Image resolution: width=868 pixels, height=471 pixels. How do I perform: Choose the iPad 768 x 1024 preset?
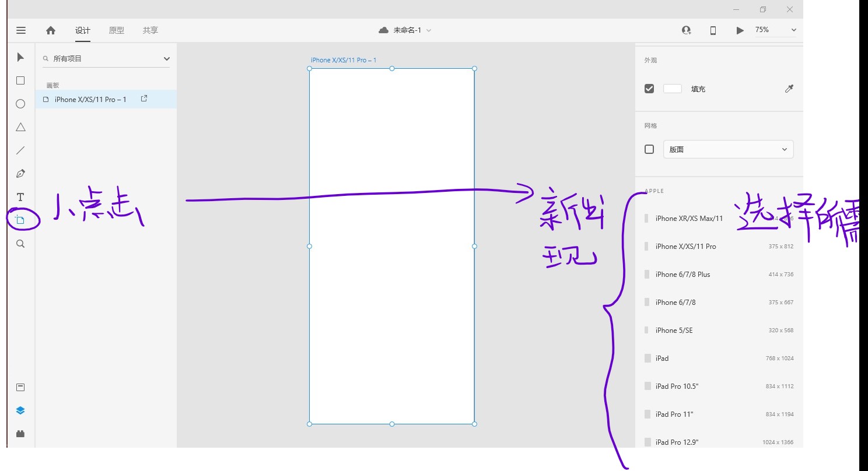click(719, 358)
